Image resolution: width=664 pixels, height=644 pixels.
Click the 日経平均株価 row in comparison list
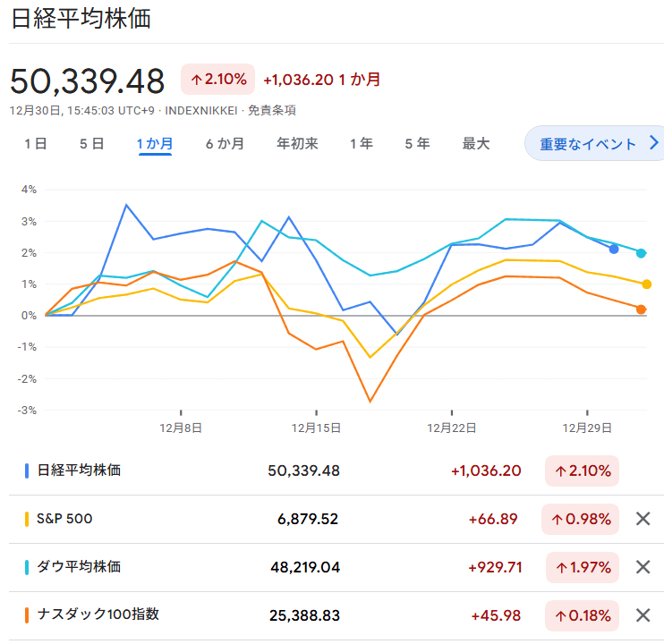(323, 470)
